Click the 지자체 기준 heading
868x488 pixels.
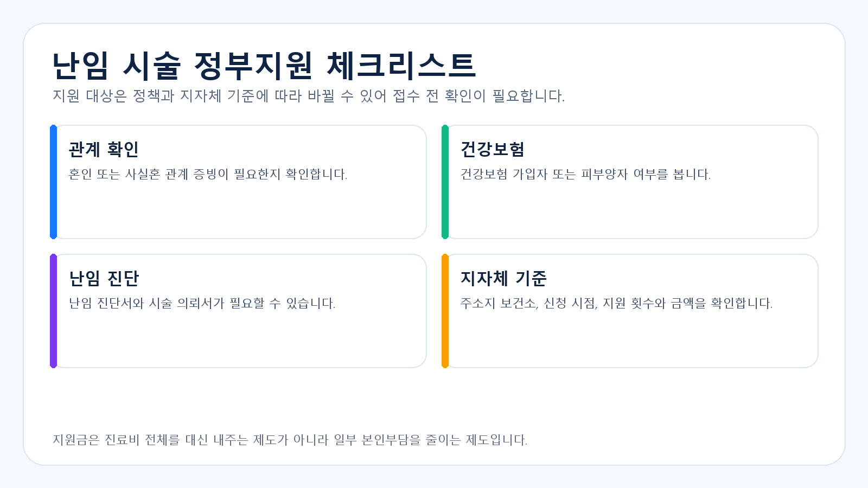[503, 278]
